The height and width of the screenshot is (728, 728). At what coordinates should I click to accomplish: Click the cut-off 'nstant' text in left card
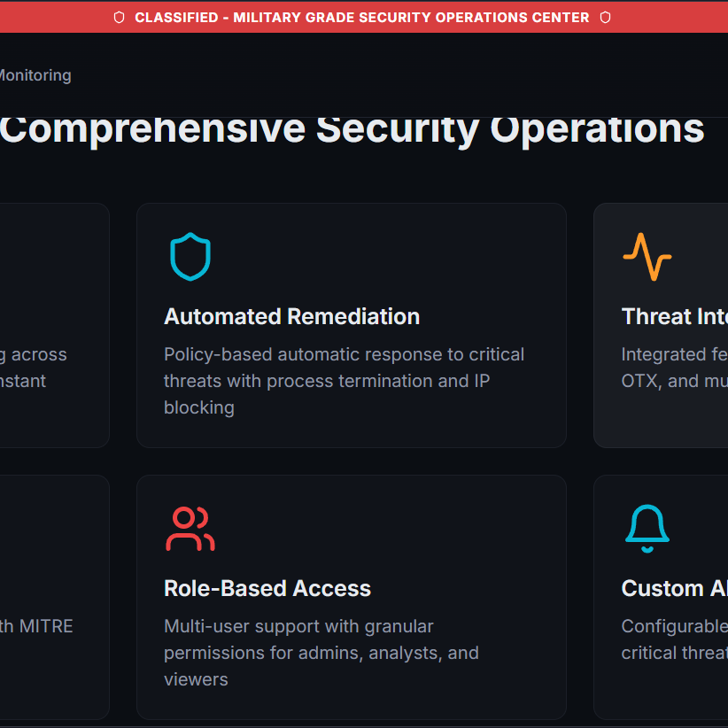[23, 381]
